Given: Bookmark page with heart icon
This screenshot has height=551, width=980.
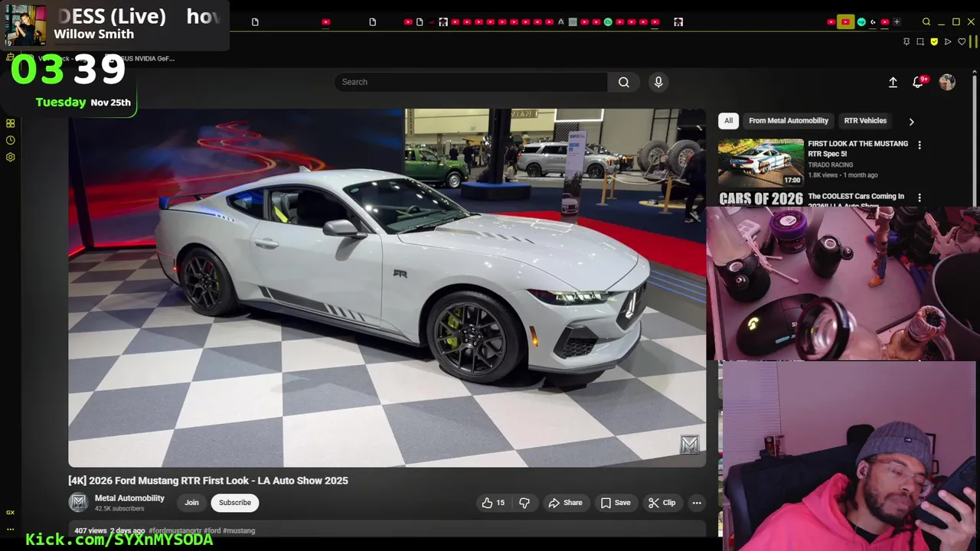Looking at the screenshot, I should pyautogui.click(x=962, y=42).
